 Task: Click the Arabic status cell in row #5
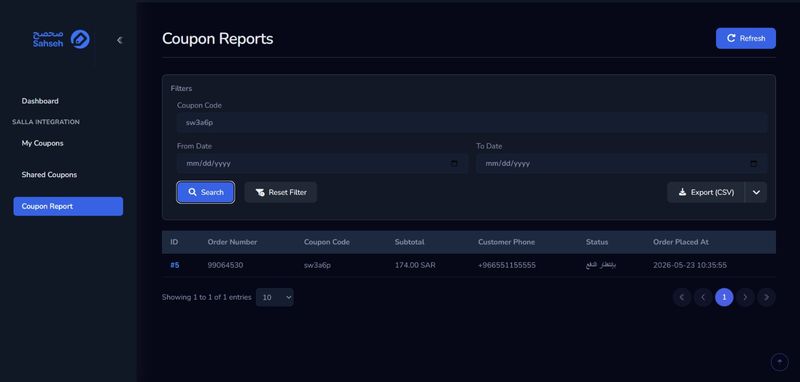tap(601, 265)
